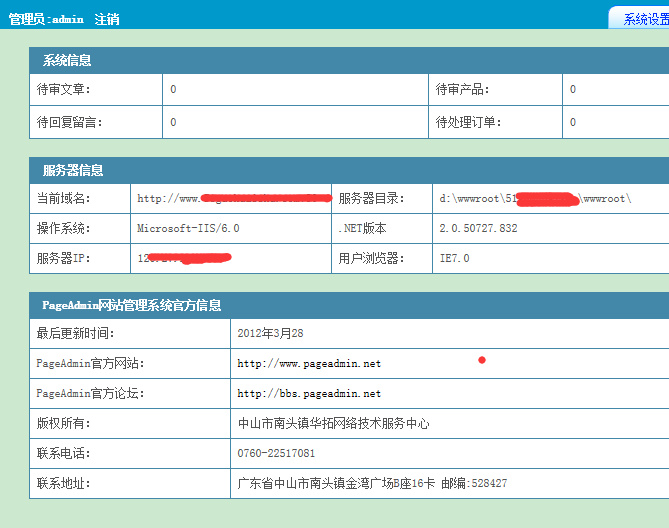
Task: Open the http://bbs.pageadmin.net forum link
Action: pyautogui.click(x=309, y=394)
